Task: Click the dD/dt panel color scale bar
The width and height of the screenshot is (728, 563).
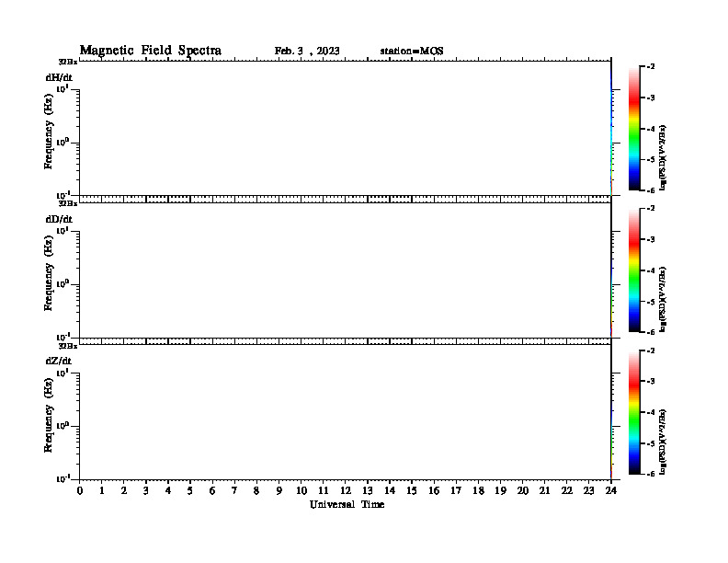Action: (634, 270)
